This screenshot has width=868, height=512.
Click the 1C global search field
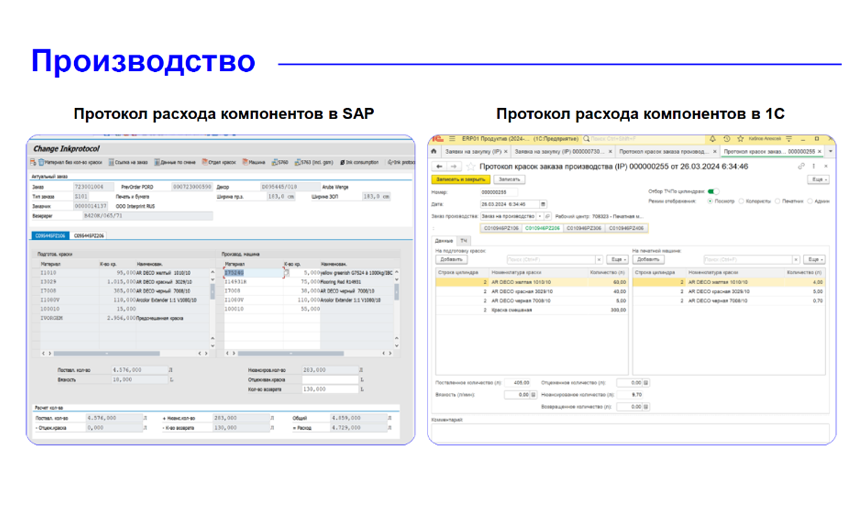(645, 138)
